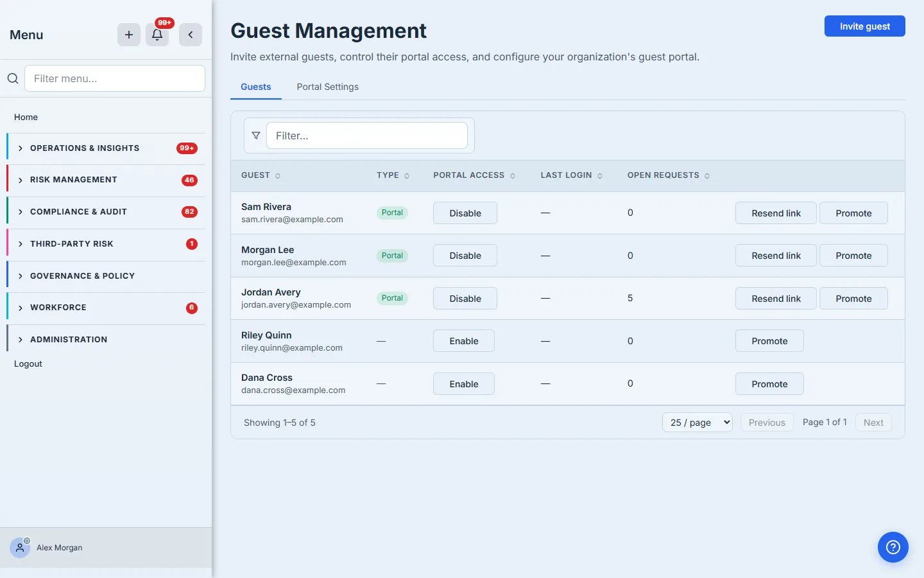Open the 25 / page size dropdown

(697, 423)
